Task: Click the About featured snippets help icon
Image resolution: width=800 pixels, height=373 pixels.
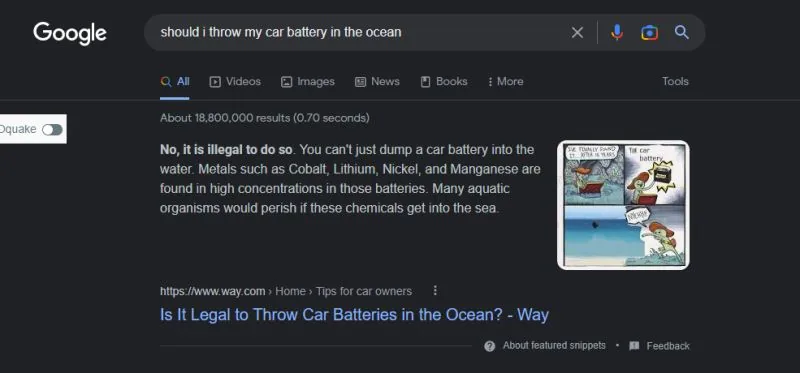Action: [490, 346]
